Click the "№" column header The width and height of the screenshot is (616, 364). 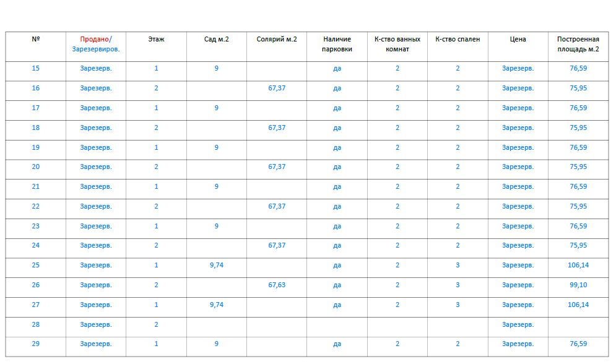pyautogui.click(x=36, y=39)
